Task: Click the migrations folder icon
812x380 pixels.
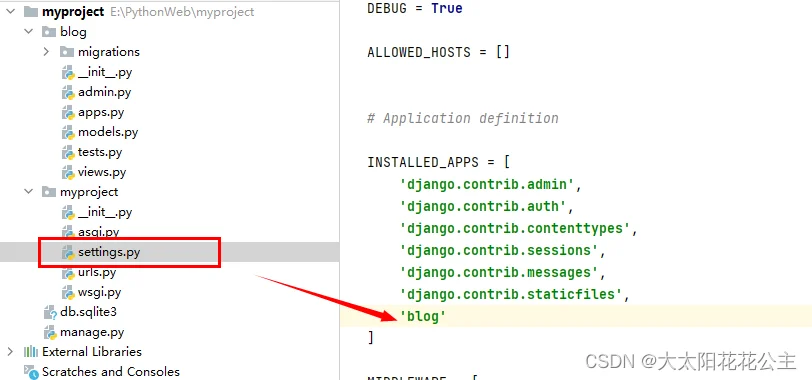Action: coord(66,52)
